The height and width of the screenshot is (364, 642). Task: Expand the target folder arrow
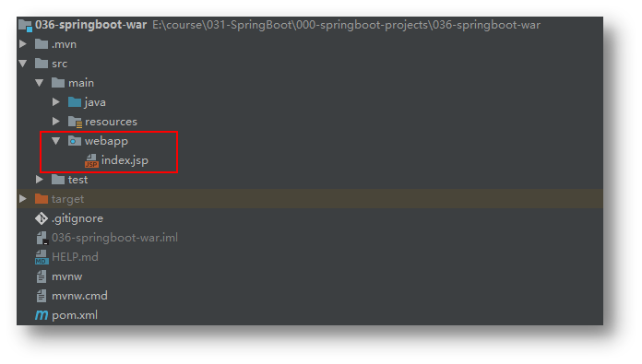point(23,199)
